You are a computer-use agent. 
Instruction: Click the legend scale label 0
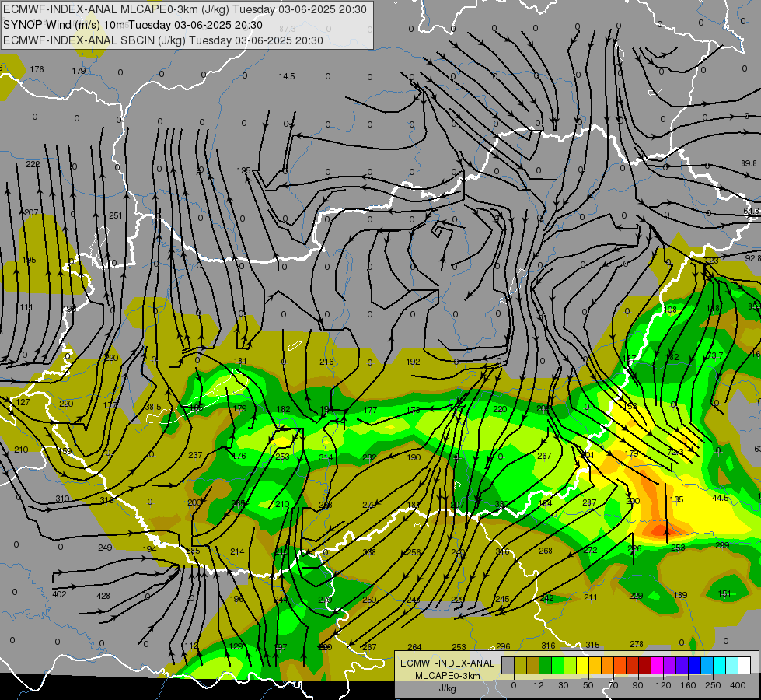point(514,685)
